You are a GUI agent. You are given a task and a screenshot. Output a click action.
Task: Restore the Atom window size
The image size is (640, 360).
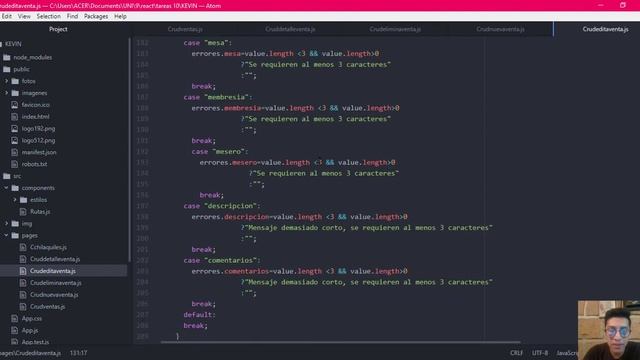point(622,5)
